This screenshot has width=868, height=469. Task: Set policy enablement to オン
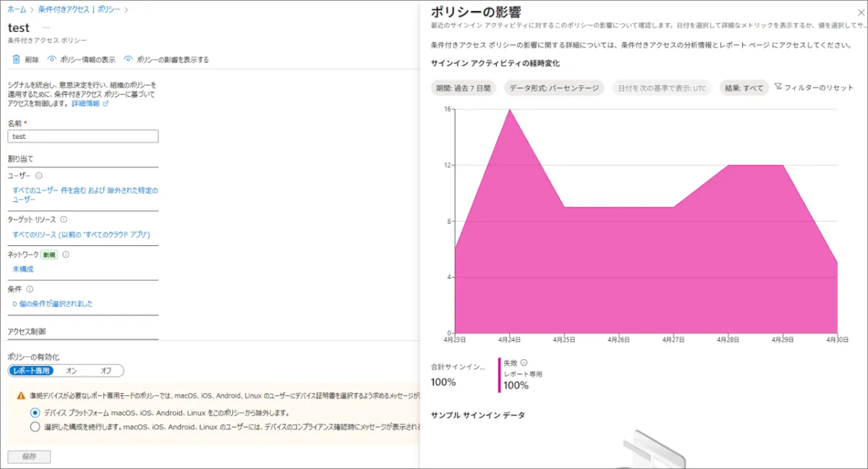[72, 371]
